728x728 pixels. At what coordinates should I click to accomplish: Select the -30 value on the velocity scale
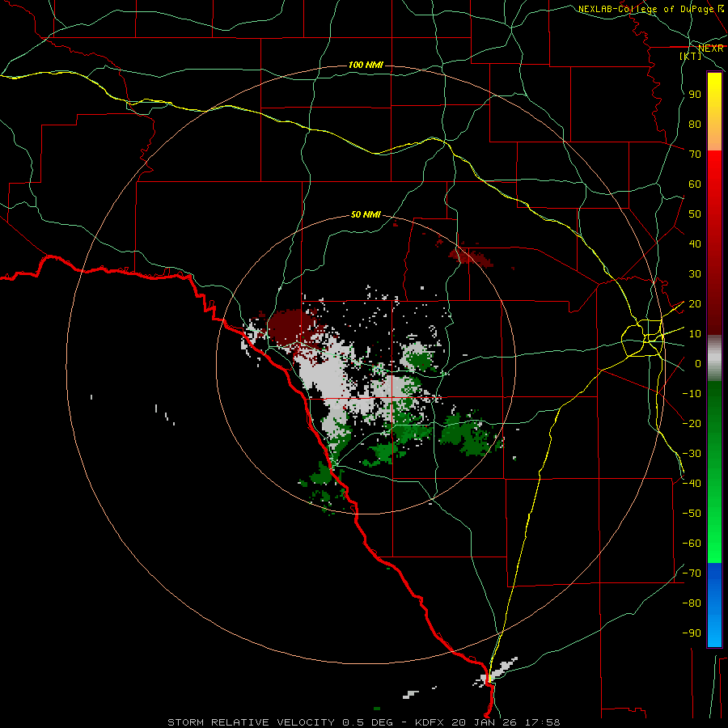tap(692, 454)
